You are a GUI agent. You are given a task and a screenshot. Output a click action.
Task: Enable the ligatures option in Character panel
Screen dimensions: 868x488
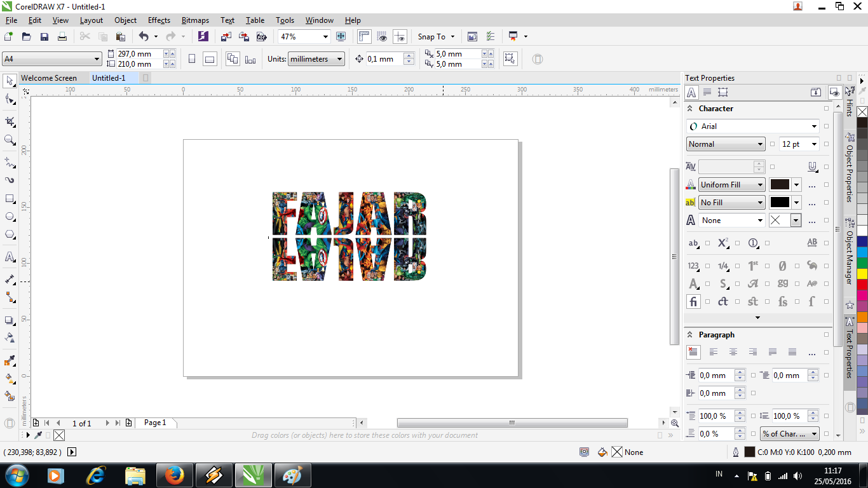tap(693, 301)
